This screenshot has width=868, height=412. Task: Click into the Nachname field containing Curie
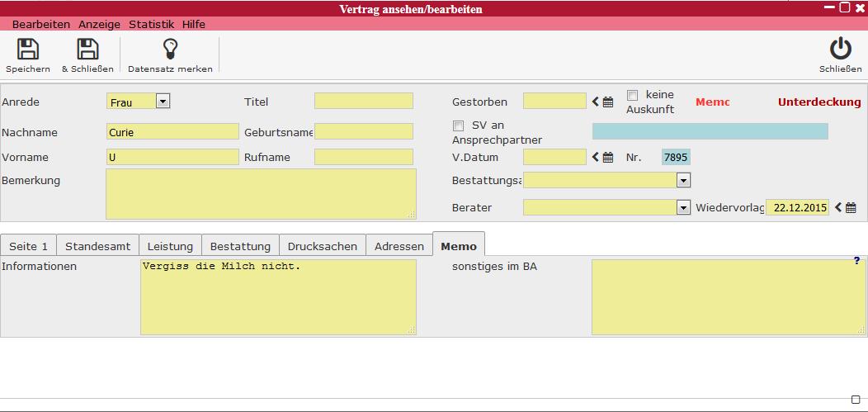pos(172,132)
